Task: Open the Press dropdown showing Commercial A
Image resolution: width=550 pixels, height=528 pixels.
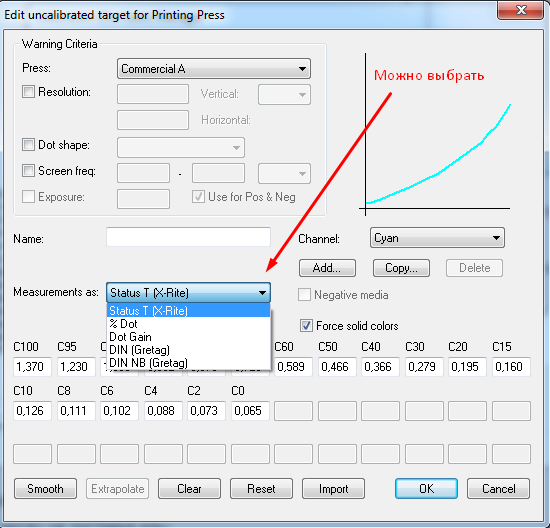Action: pyautogui.click(x=214, y=69)
